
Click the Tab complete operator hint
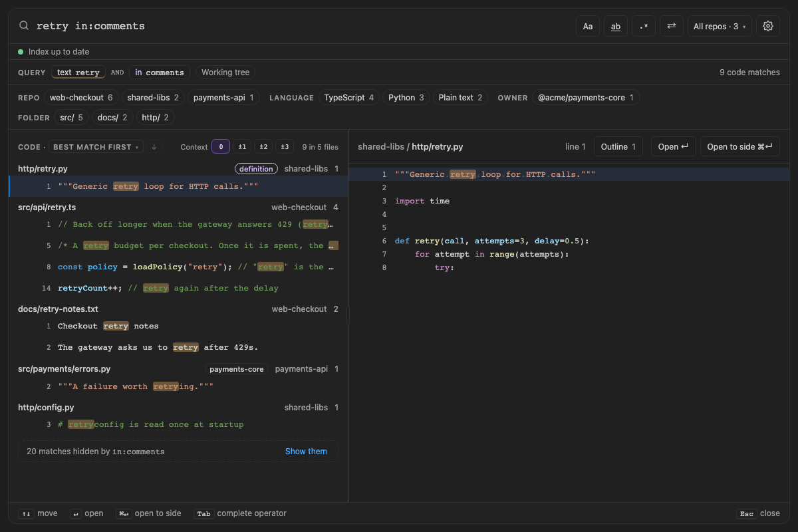pyautogui.click(x=240, y=513)
